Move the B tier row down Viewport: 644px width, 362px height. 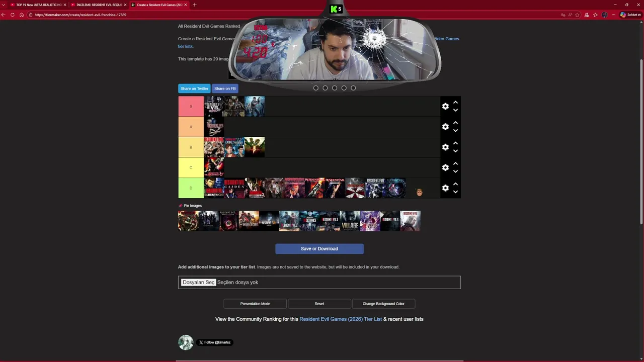click(x=455, y=151)
